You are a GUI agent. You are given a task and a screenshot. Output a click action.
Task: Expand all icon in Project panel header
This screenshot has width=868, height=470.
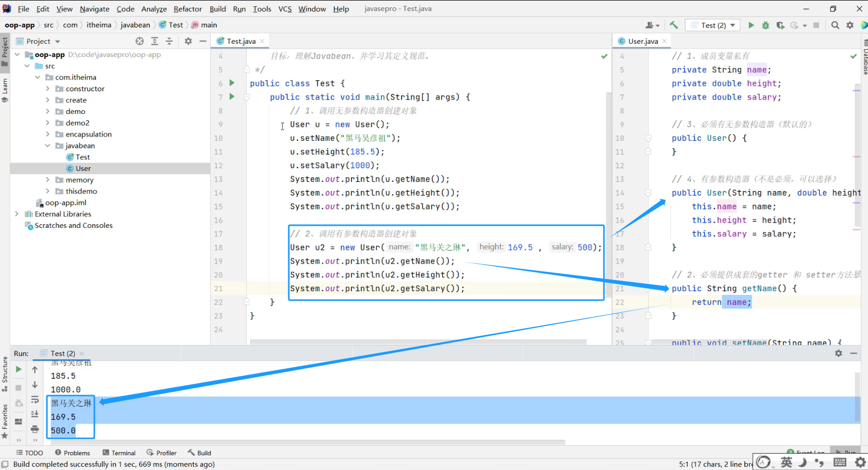pyautogui.click(x=154, y=41)
